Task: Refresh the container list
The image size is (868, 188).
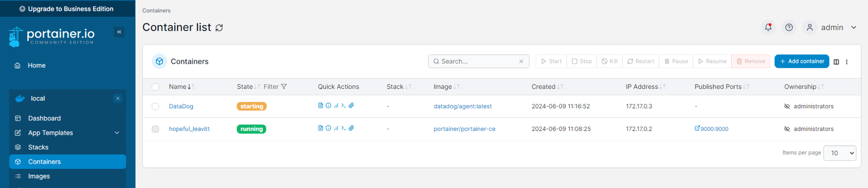Action: click(x=219, y=28)
